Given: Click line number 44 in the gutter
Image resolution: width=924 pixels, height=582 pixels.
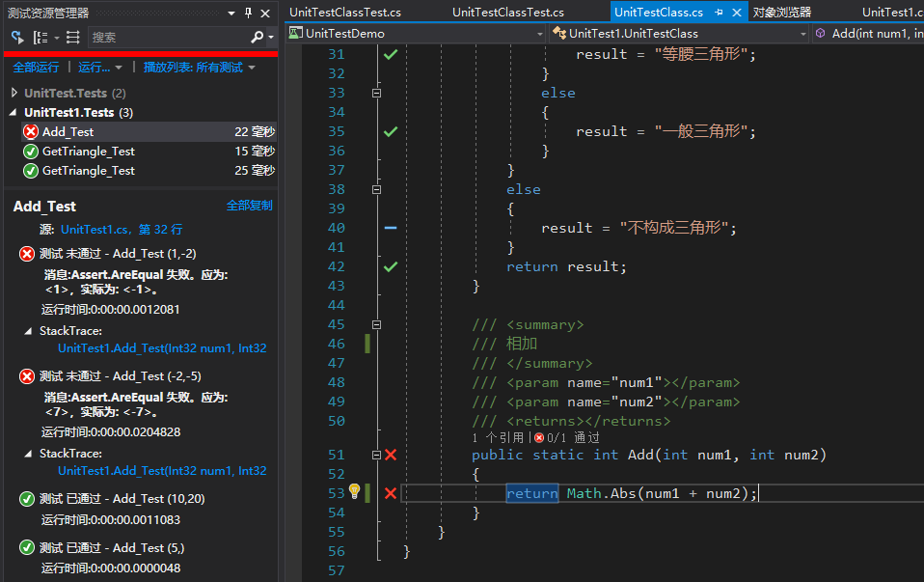Looking at the screenshot, I should click(337, 305).
